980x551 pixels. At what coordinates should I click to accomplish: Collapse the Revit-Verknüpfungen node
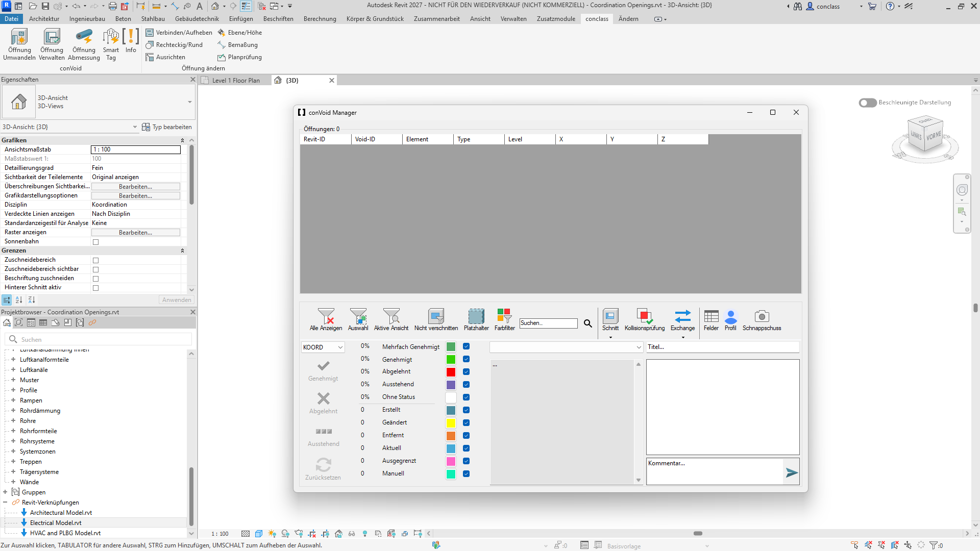coord(5,503)
